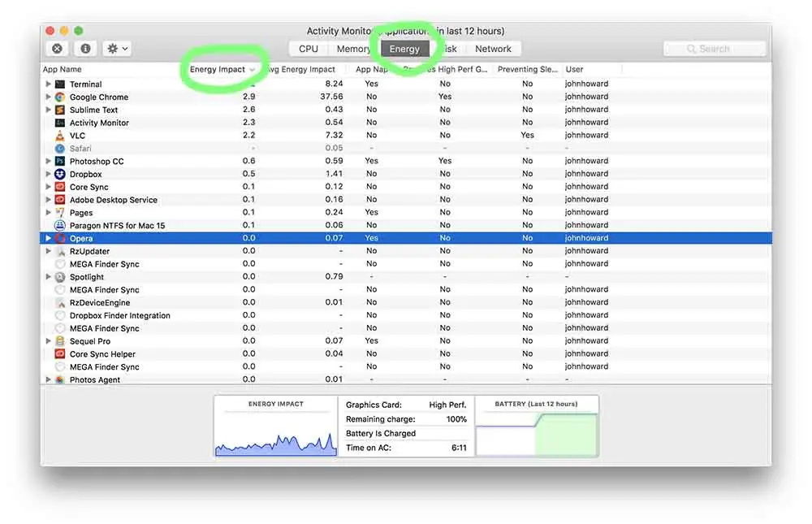The height and width of the screenshot is (524, 812).
Task: Select the 37.56 average energy value
Action: click(x=331, y=97)
